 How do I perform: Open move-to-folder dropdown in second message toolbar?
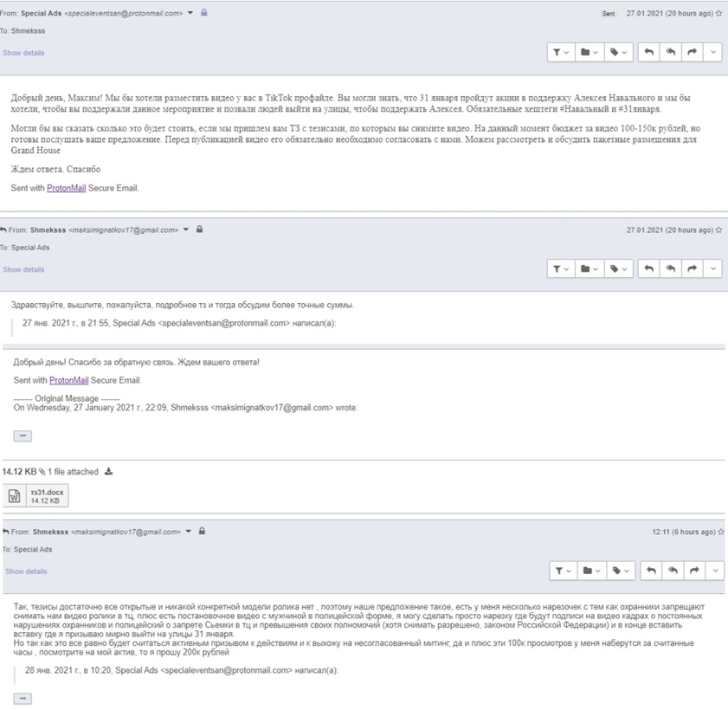[x=589, y=268]
